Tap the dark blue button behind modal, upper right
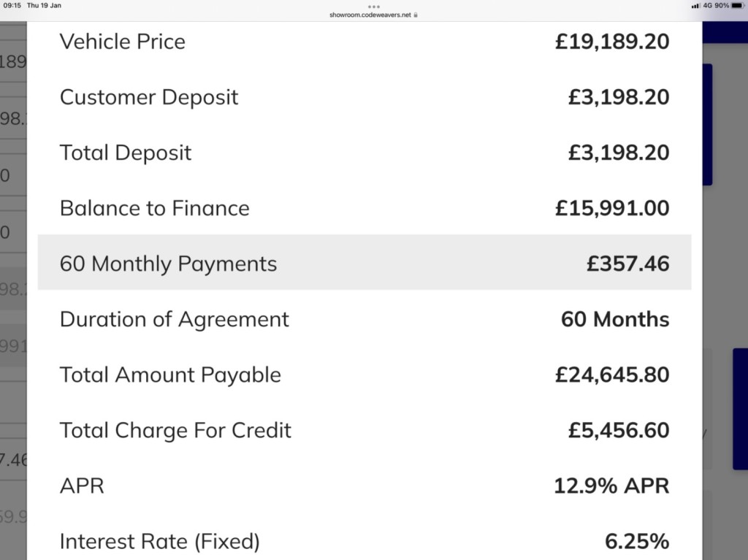748x560 pixels. point(707,125)
